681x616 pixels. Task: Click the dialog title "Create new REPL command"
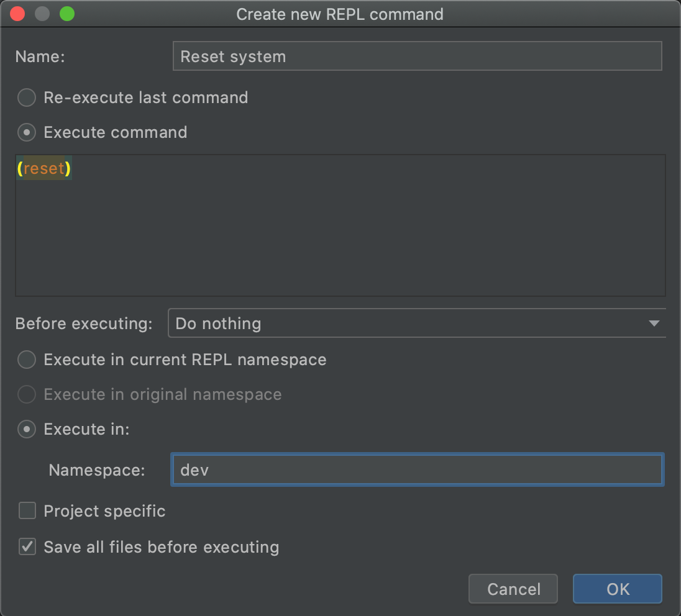coord(340,14)
